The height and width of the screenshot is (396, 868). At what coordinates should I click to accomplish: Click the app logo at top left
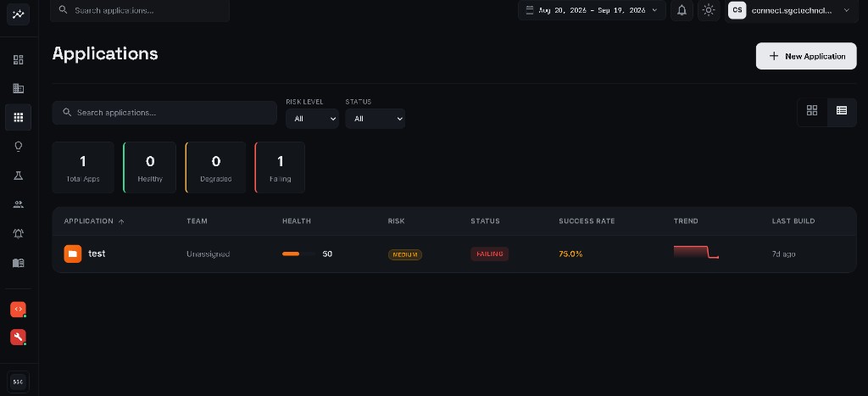point(19,14)
